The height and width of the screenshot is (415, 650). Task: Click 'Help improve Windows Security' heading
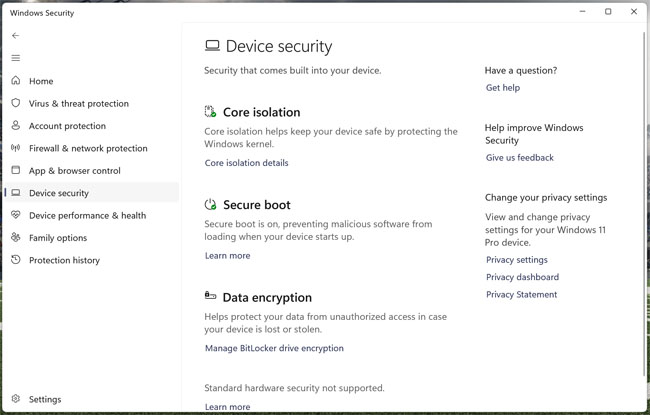point(534,134)
